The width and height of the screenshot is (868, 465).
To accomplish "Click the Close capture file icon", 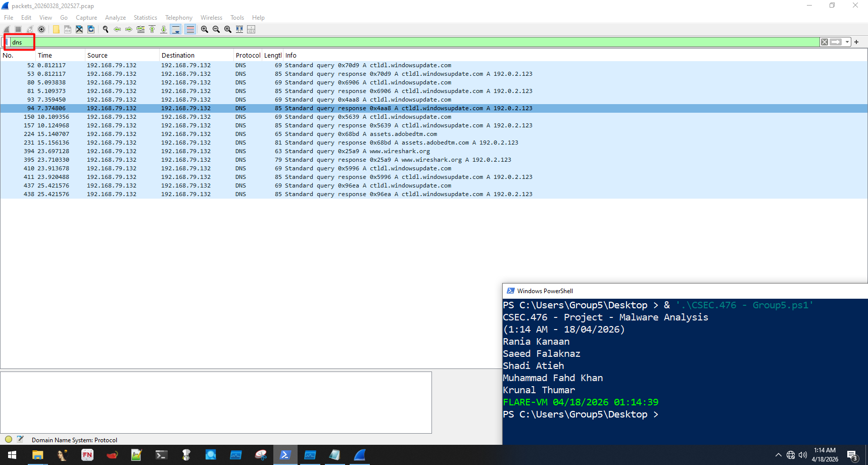I will [79, 29].
